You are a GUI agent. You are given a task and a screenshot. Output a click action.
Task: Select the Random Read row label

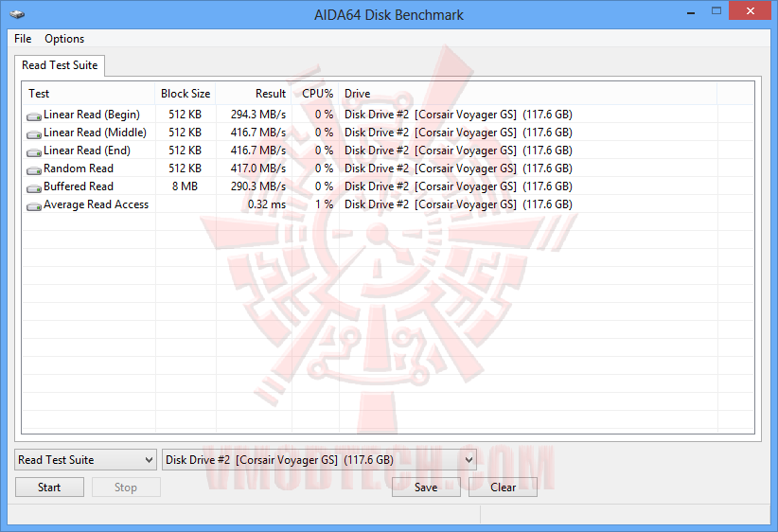point(79,168)
